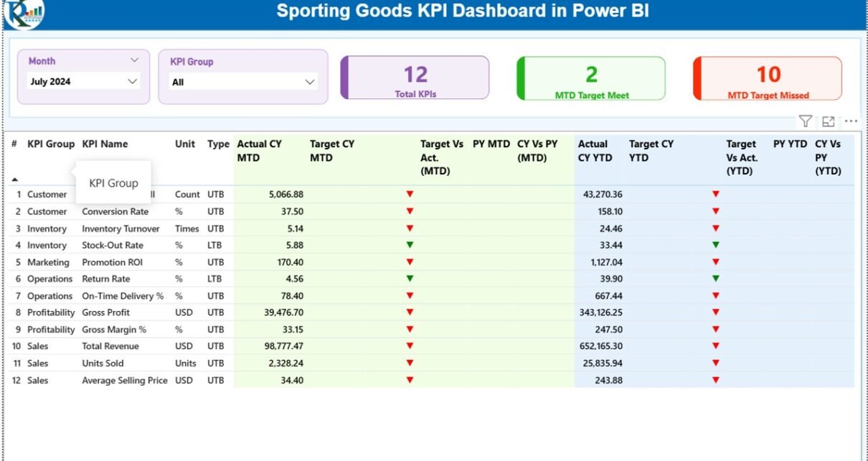The height and width of the screenshot is (461, 868).
Task: Click green YTD arrow in Return Rate row
Action: pyautogui.click(x=715, y=279)
